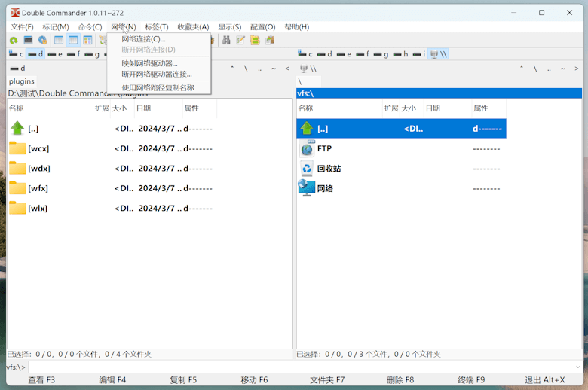
Task: Choose 断开网络驱动器连接... menu entry
Action: point(158,75)
